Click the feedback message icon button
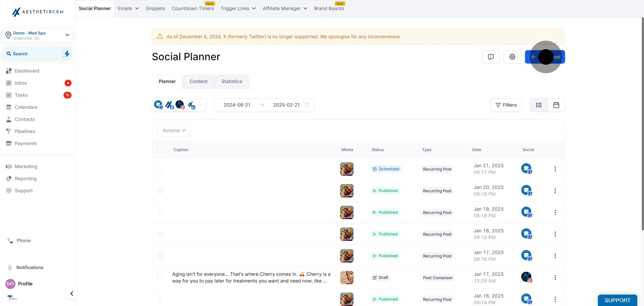The image size is (644, 306). [491, 57]
